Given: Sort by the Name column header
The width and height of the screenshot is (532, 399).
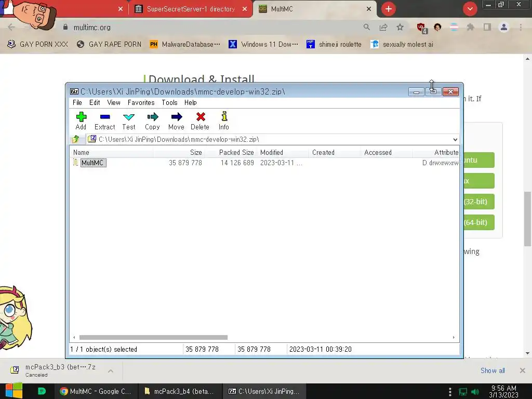Looking at the screenshot, I should pos(112,152).
